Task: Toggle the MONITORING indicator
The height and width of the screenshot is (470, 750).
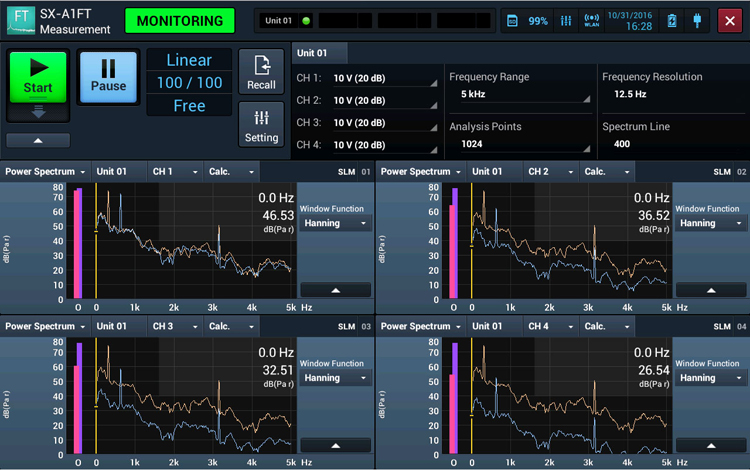Action: click(179, 21)
